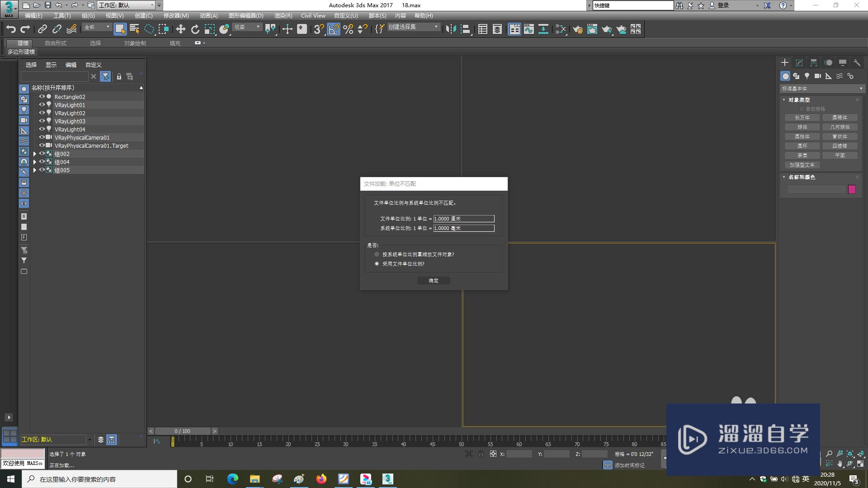Viewport: 868px width, 488px height.
Task: Click the Mirror tool icon
Action: tap(451, 29)
